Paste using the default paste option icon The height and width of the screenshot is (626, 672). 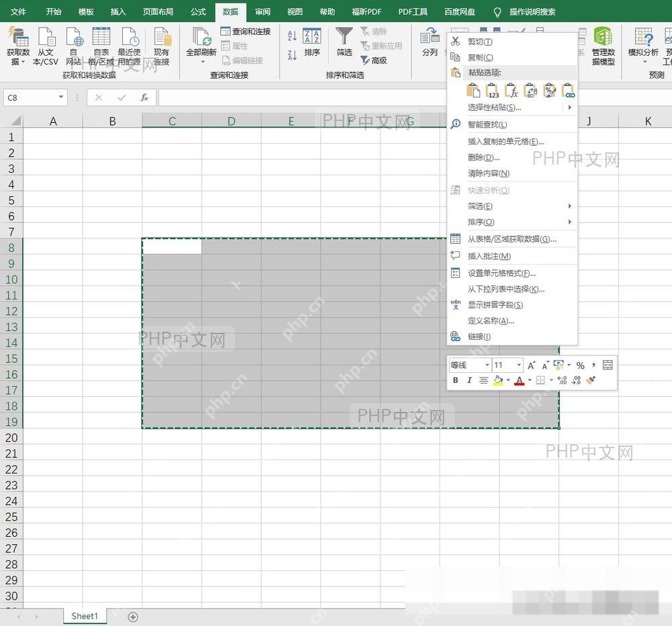coord(473,90)
